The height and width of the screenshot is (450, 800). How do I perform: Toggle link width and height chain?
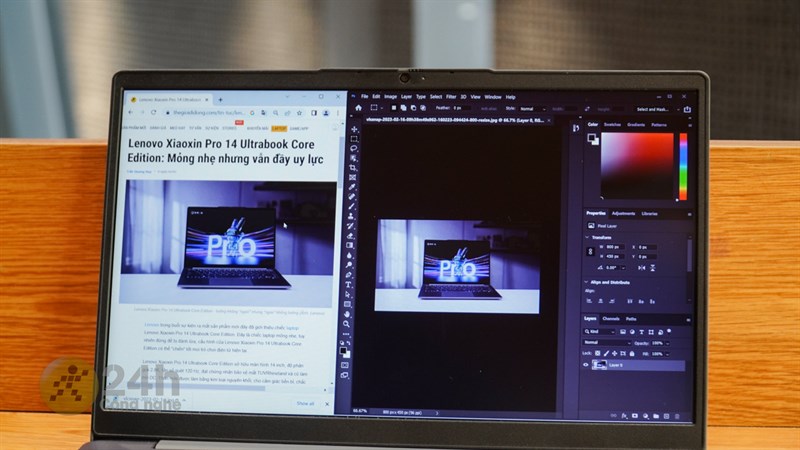pyautogui.click(x=590, y=252)
